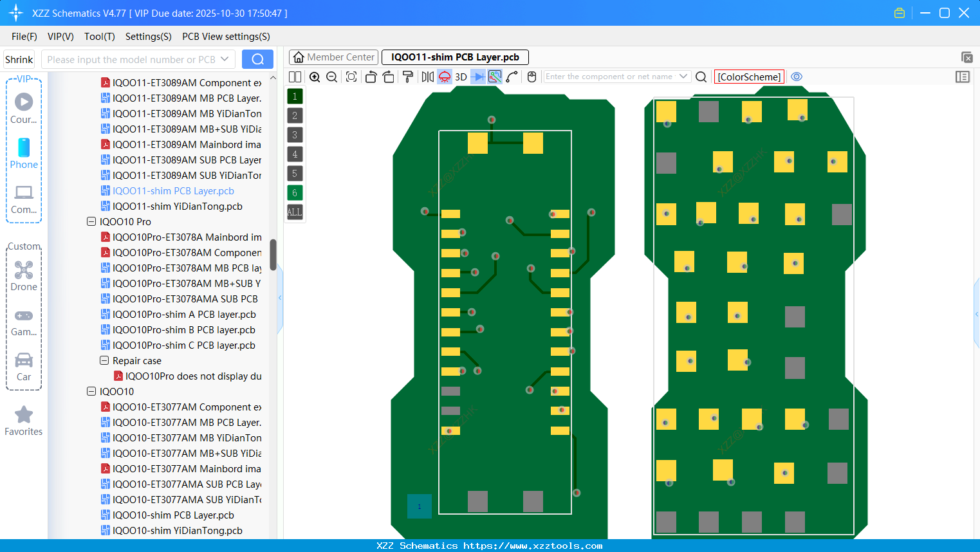Select PCB layer 3 in layer list
This screenshot has width=980, height=552.
pyautogui.click(x=295, y=134)
